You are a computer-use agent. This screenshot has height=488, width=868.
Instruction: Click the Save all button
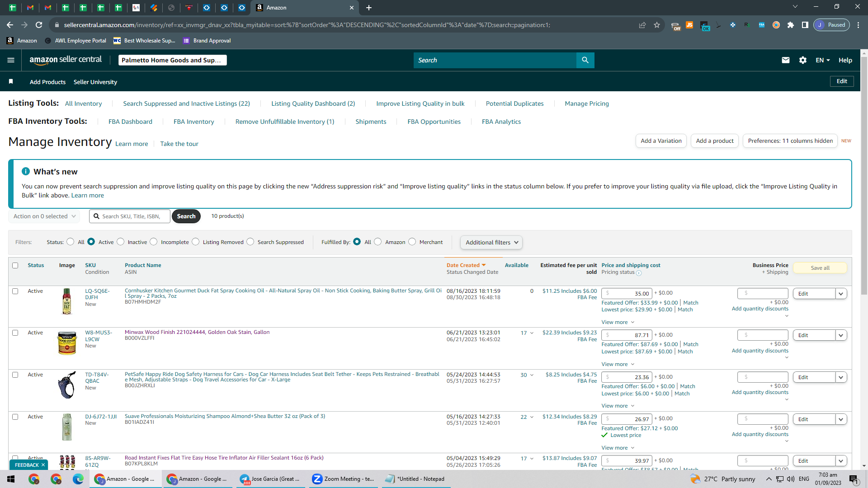(820, 268)
